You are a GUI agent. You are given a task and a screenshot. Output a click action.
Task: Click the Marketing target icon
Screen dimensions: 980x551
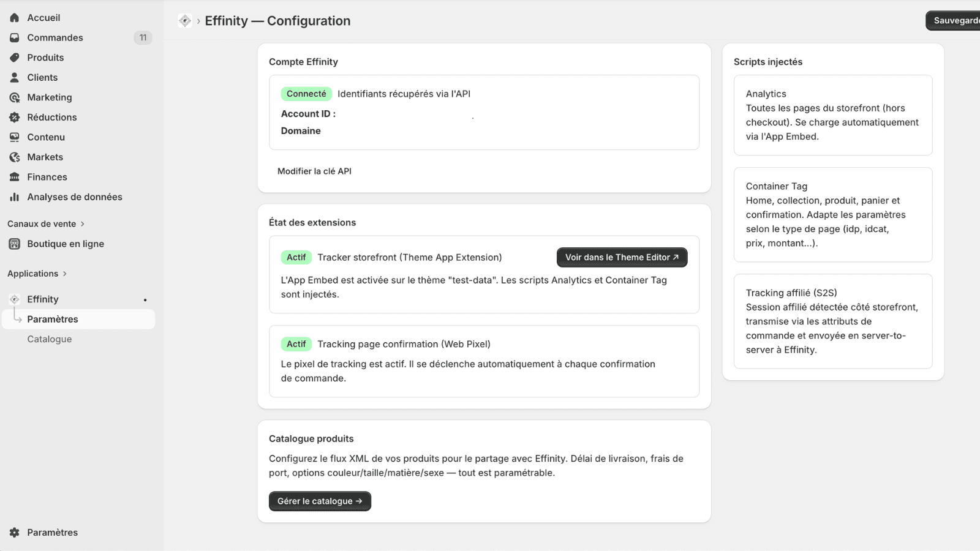[15, 97]
